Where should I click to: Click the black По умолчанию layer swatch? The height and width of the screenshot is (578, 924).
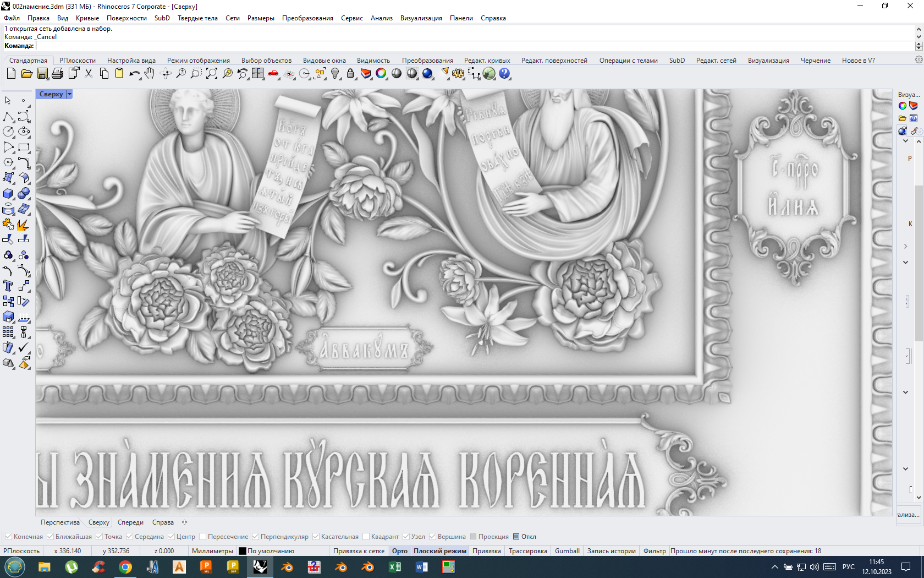pyautogui.click(x=243, y=551)
